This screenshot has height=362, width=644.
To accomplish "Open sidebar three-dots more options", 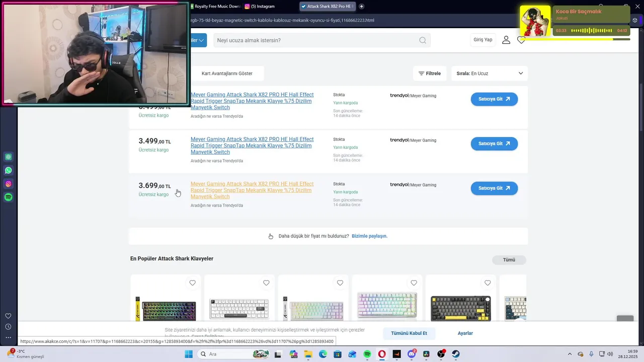I will click(8, 337).
